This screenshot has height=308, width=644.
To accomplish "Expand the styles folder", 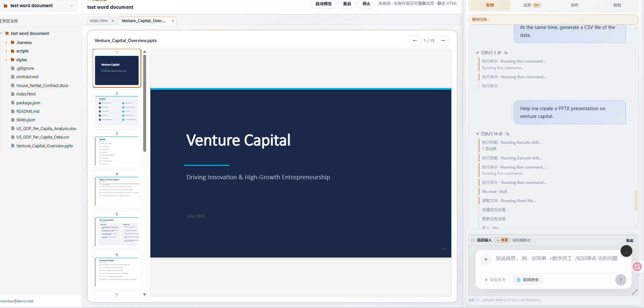I will [x=6, y=60].
